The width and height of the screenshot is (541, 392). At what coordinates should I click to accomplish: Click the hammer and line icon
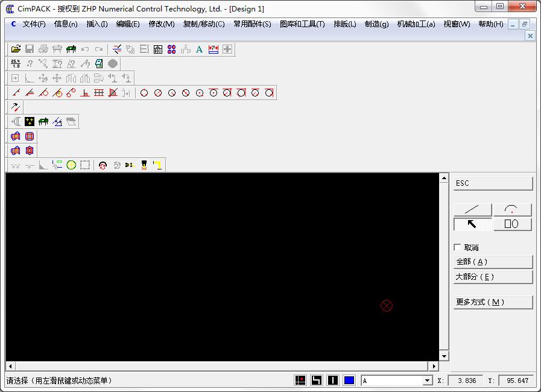click(x=16, y=107)
